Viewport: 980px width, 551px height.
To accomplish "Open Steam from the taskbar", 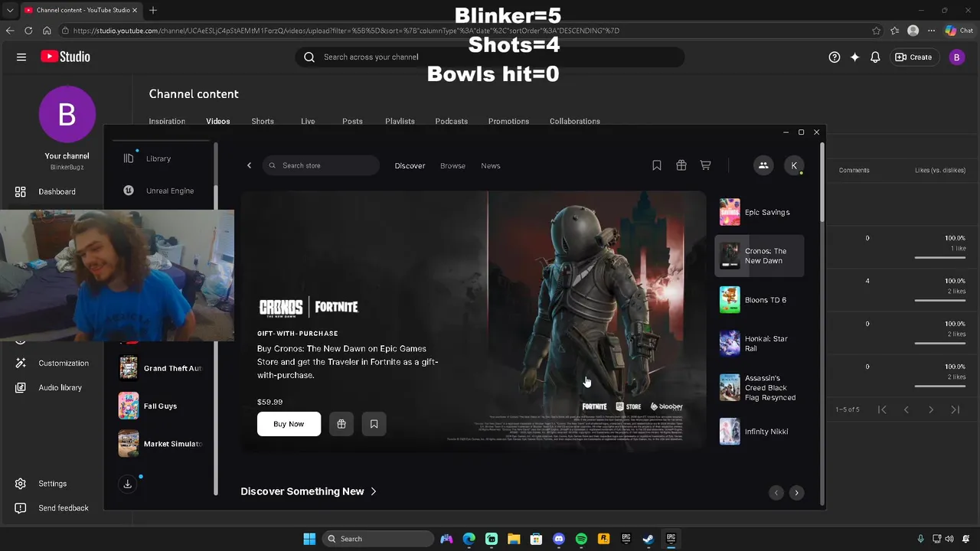I will pyautogui.click(x=648, y=539).
